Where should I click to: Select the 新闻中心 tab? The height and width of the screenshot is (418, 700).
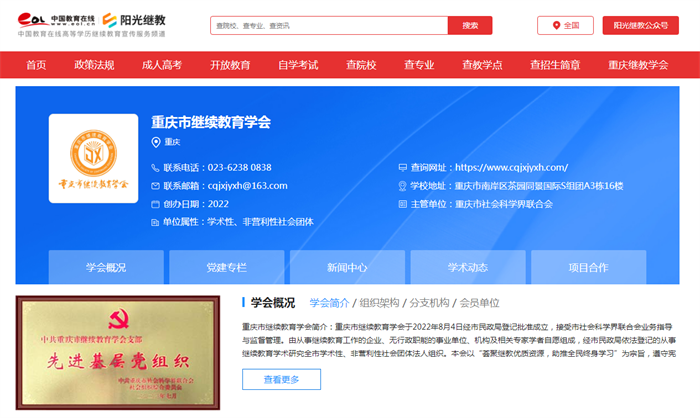pos(347,268)
